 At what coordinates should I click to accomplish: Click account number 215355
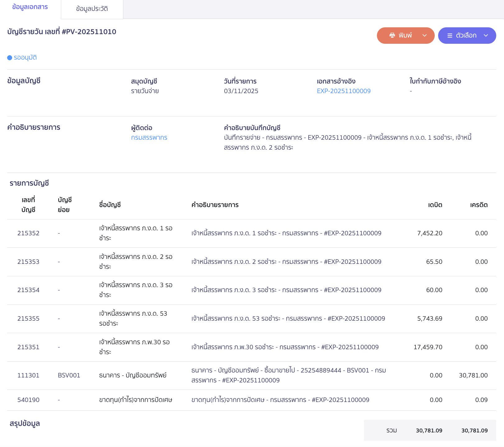[28, 318]
